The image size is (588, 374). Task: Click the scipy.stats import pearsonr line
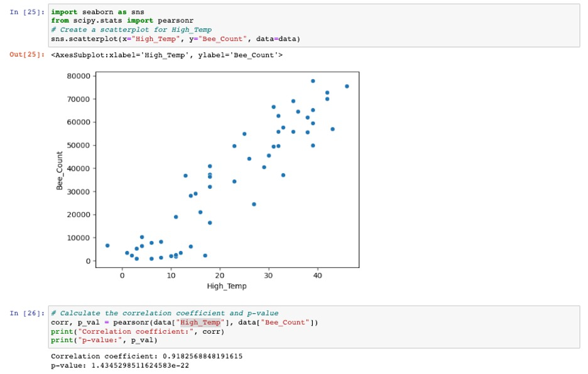122,21
